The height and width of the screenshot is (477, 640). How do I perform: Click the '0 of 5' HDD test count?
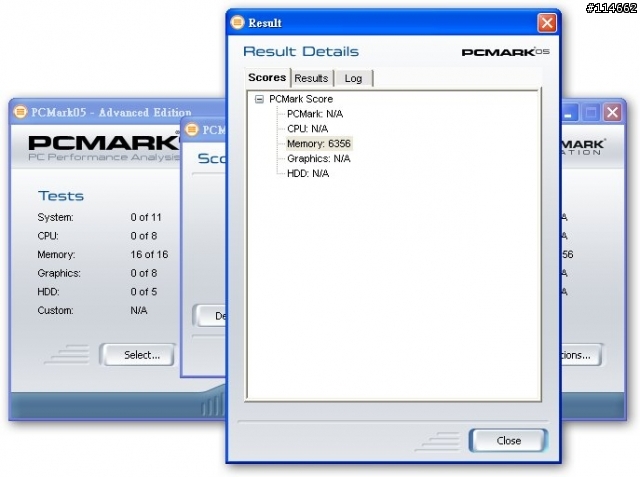click(144, 292)
